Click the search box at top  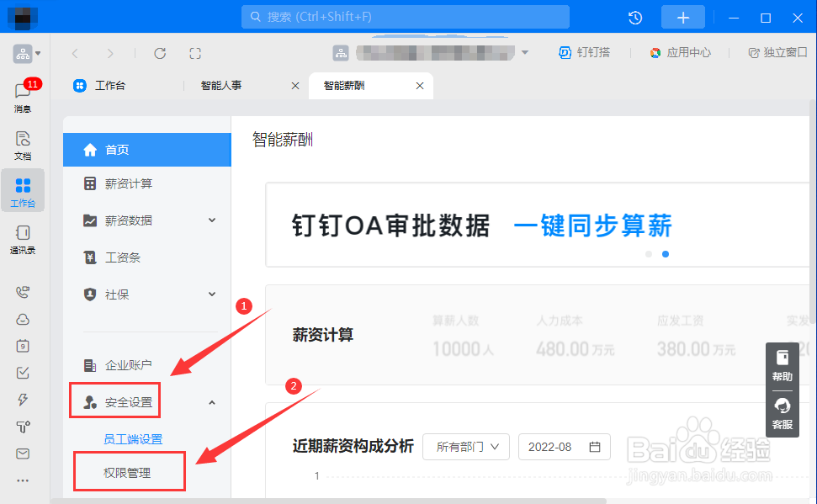(x=406, y=17)
